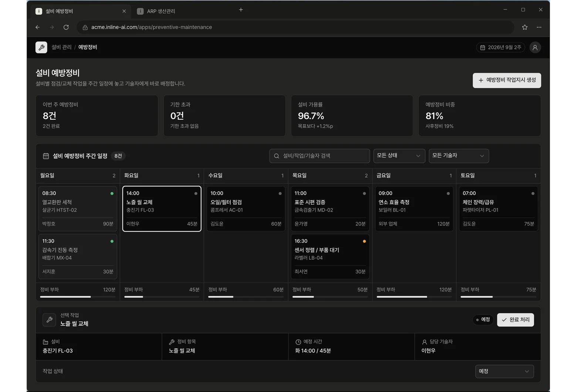The image size is (577, 392).
Task: Click the calendar icon beside 주간 일정
Action: point(46,156)
